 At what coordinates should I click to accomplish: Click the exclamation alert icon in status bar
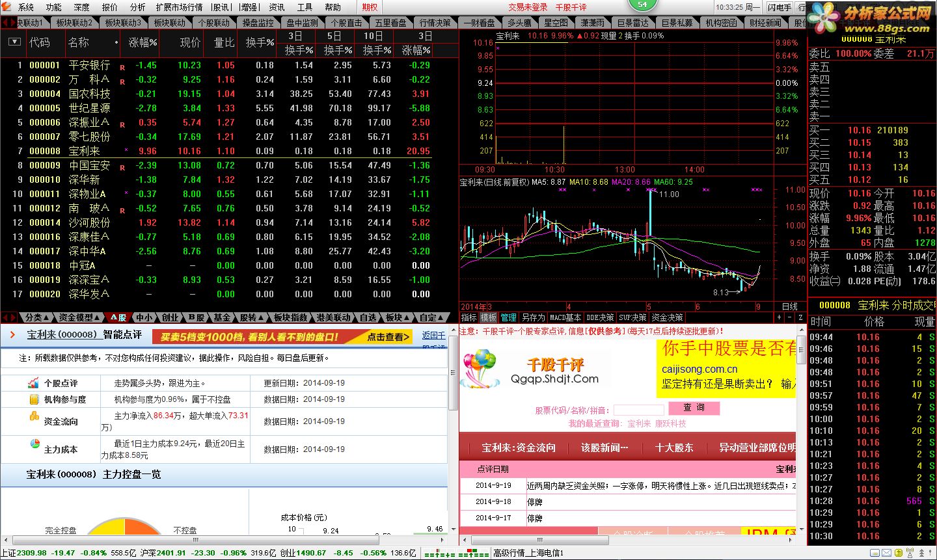pyautogui.click(x=930, y=553)
